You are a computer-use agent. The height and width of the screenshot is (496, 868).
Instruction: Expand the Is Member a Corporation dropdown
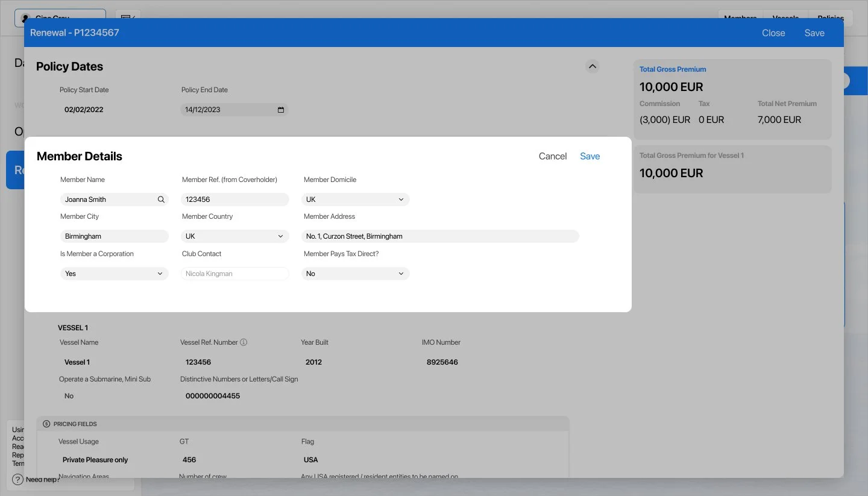tap(115, 274)
